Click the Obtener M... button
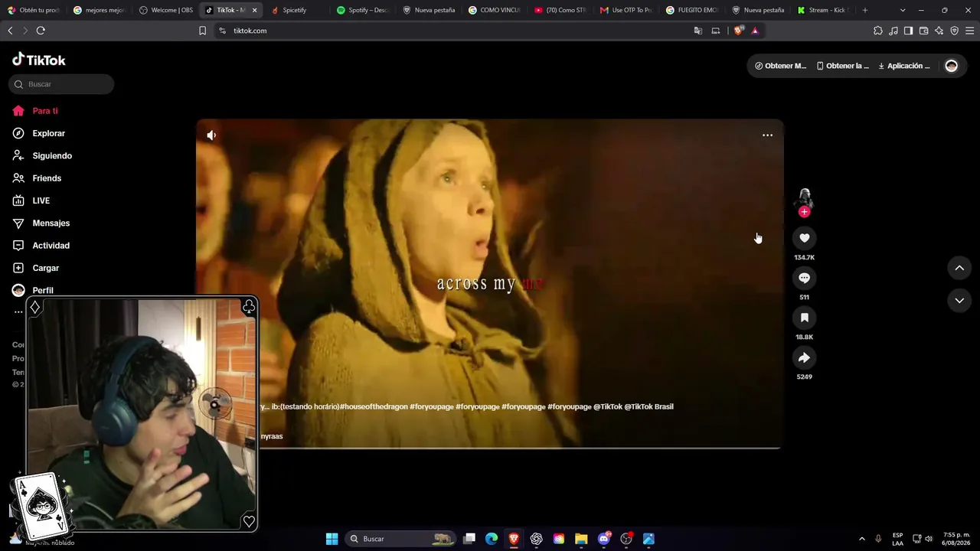Image resolution: width=980 pixels, height=551 pixels. point(780,66)
